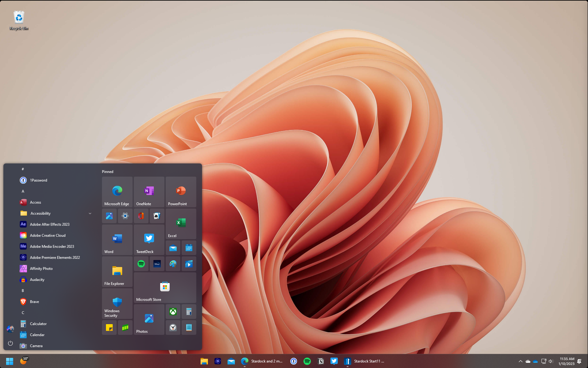The image size is (588, 368).
Task: Launch Xbox app
Action: [x=172, y=311]
